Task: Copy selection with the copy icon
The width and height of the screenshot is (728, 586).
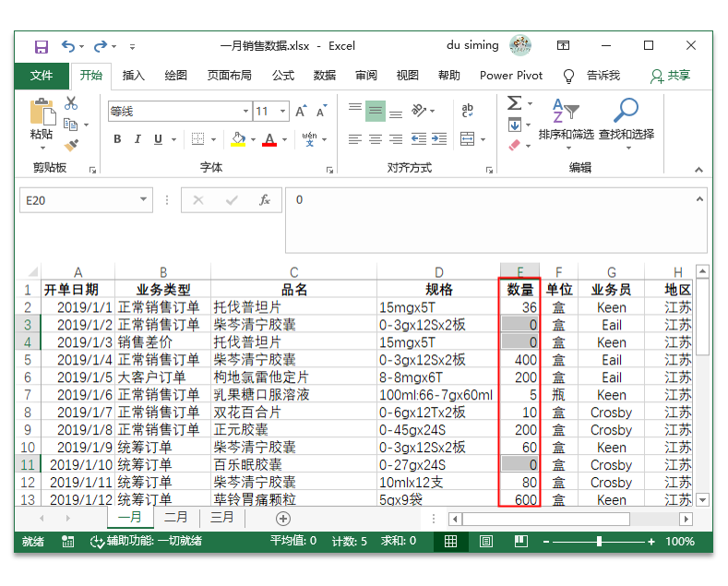Action: (x=70, y=125)
